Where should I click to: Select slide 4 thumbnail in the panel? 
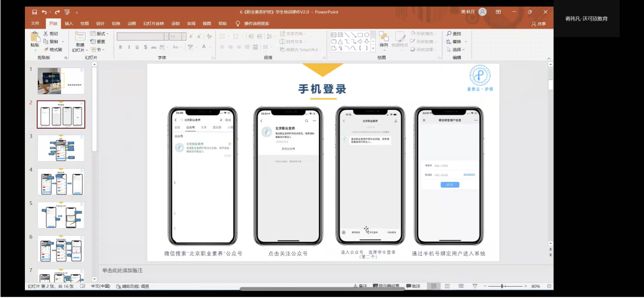point(61,182)
